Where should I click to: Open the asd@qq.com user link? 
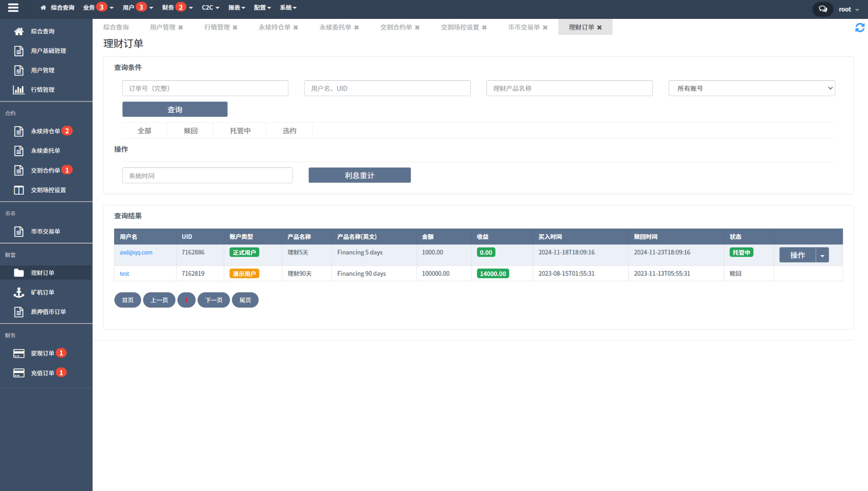click(136, 253)
